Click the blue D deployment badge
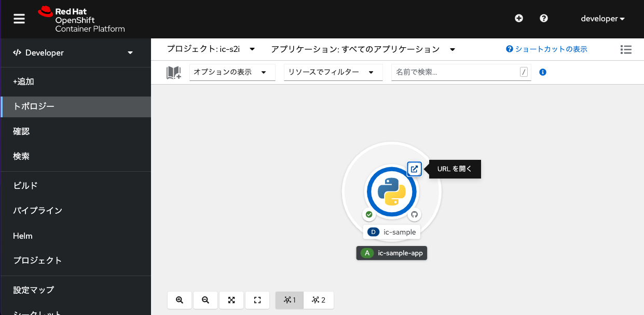This screenshot has width=644, height=315. point(373,232)
